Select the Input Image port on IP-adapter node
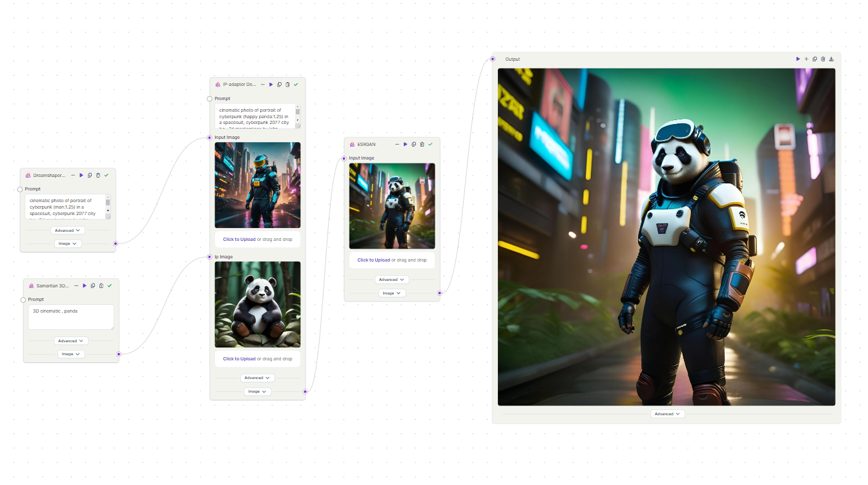868x485 pixels. click(x=209, y=138)
